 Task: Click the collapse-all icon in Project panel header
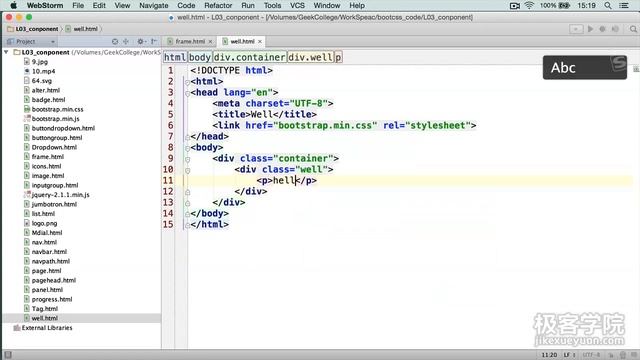[x=126, y=41]
